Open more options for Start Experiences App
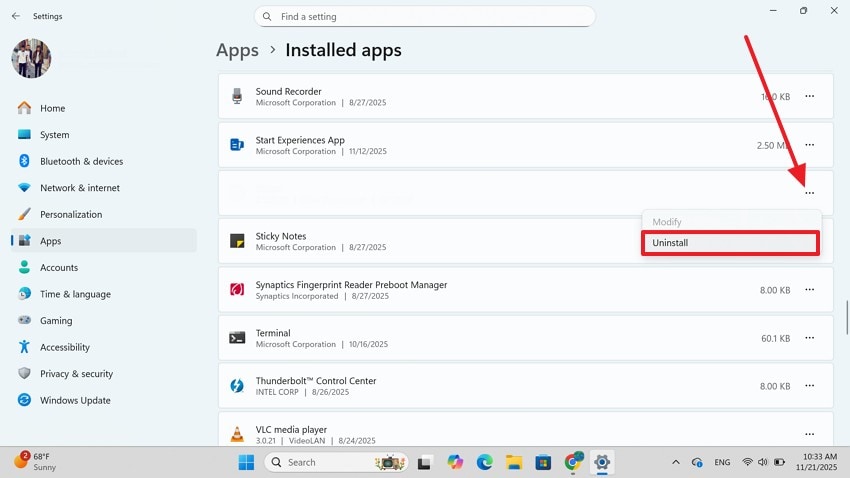The width and height of the screenshot is (850, 478). tap(809, 145)
